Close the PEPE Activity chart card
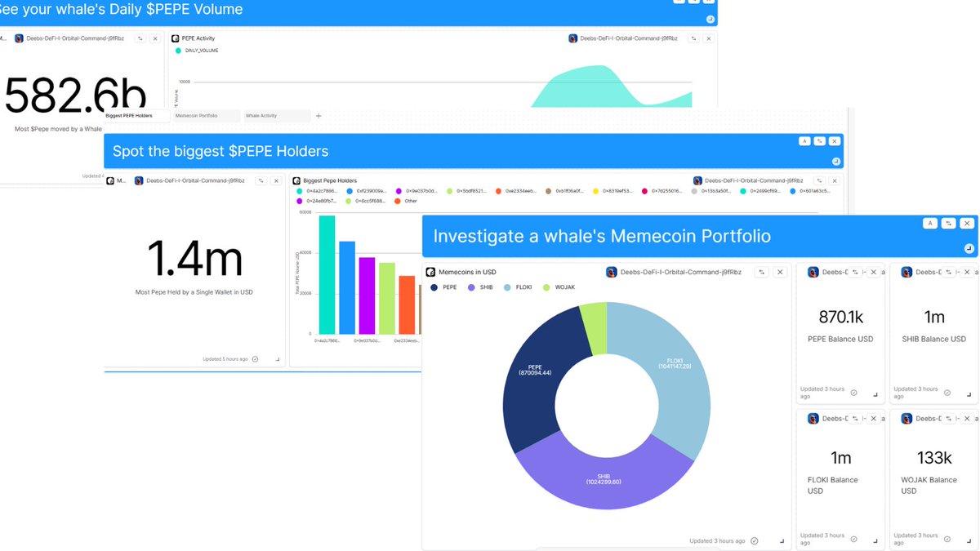The image size is (980, 551). point(708,38)
